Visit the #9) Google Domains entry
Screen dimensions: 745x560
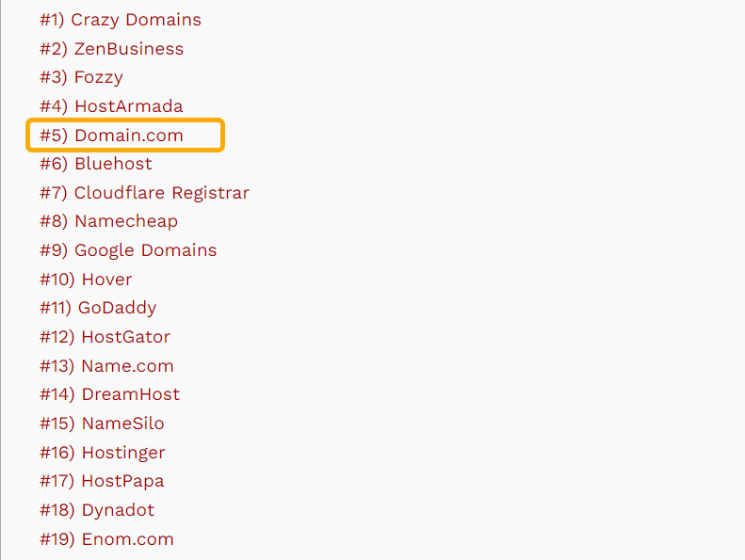pyautogui.click(x=128, y=250)
